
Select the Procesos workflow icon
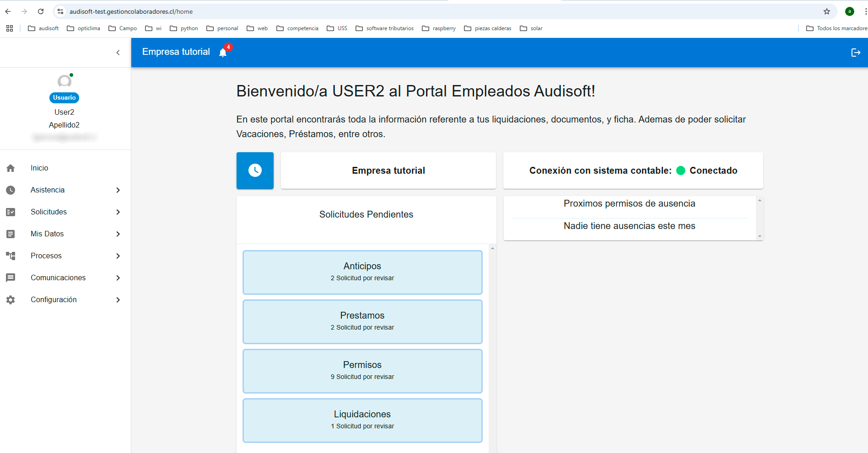11,256
